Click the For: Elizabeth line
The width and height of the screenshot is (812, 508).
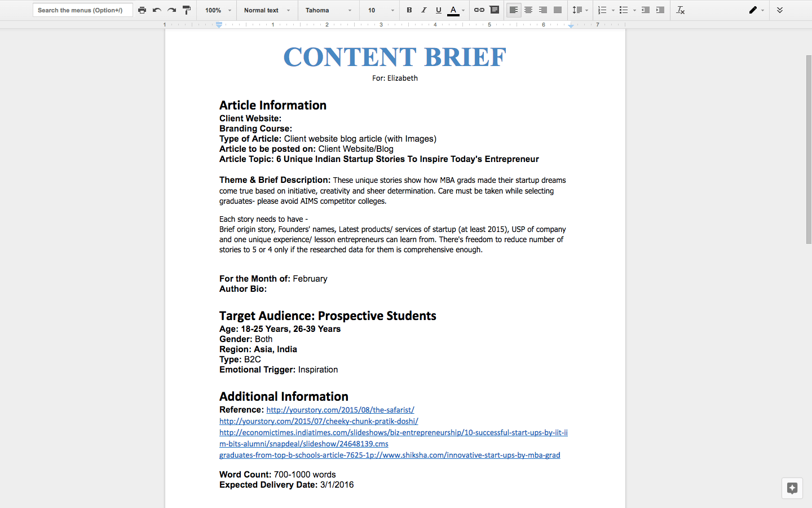point(395,78)
